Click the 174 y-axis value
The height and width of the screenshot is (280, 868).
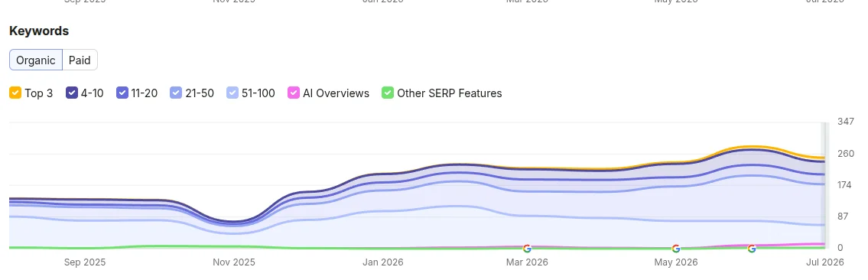846,185
